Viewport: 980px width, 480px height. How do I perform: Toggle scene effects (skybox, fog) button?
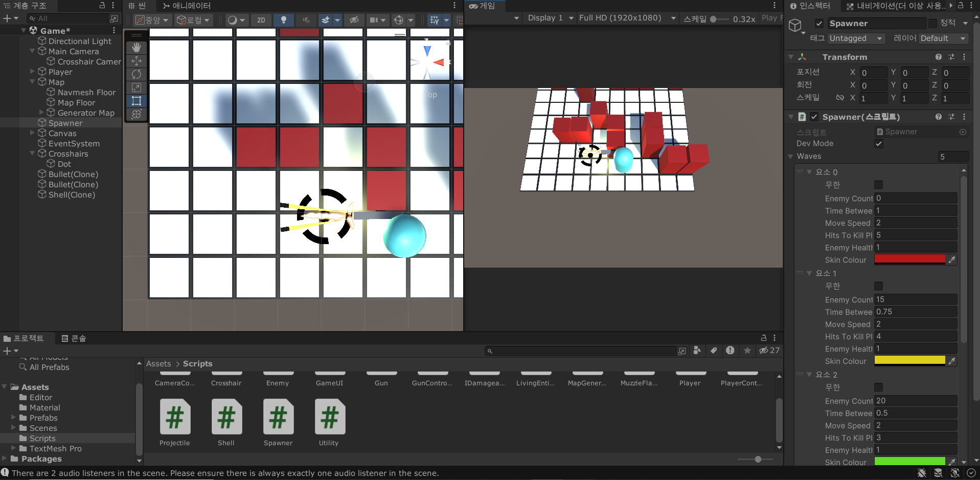(325, 20)
